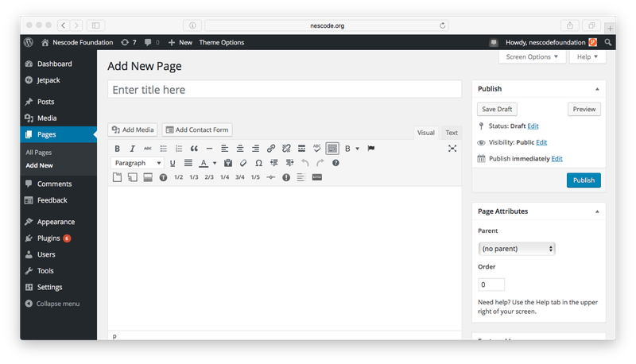
Task: Click Add Contact Form button
Action: click(x=197, y=130)
